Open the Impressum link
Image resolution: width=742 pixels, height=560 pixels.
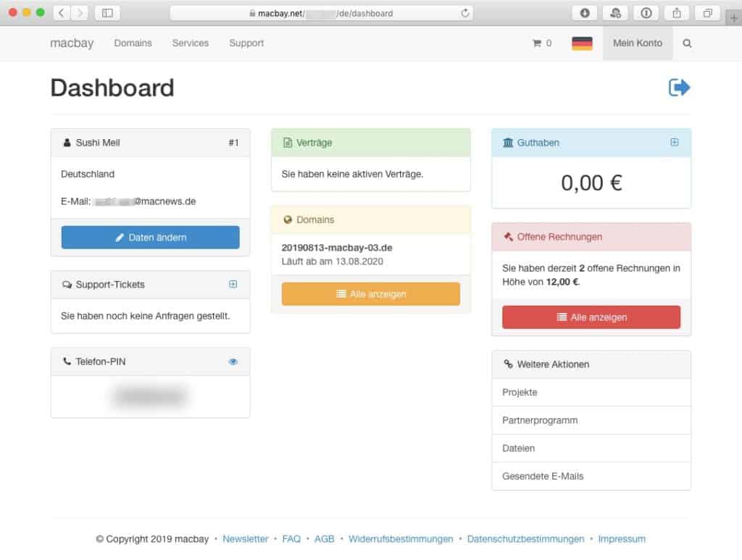pos(621,538)
